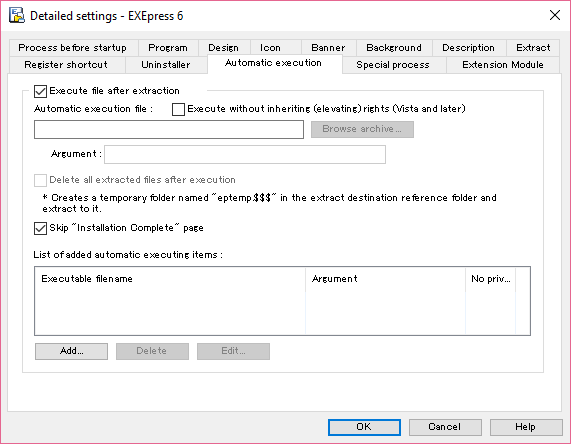Click the Argument column header
Image resolution: width=571 pixels, height=444 pixels.
[385, 279]
